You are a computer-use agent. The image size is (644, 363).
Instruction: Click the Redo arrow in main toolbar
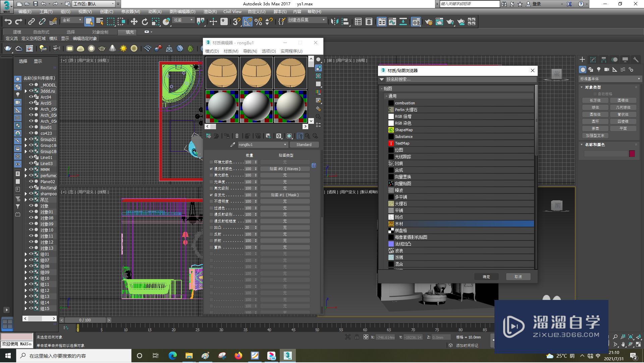[19, 22]
